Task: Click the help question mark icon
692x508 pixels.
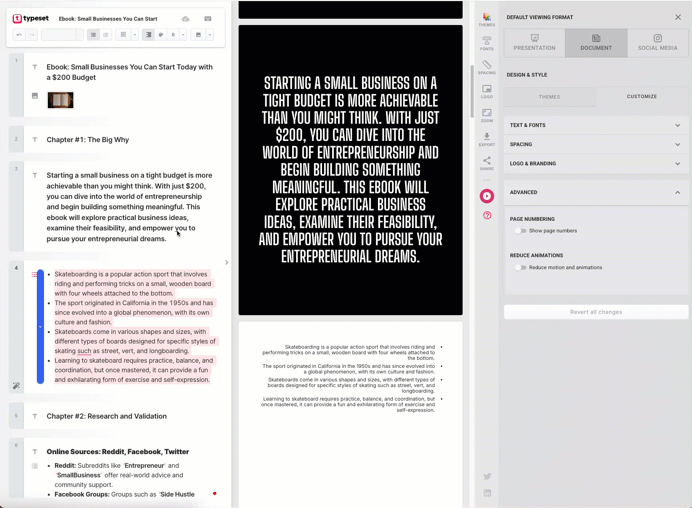Action: pyautogui.click(x=487, y=215)
